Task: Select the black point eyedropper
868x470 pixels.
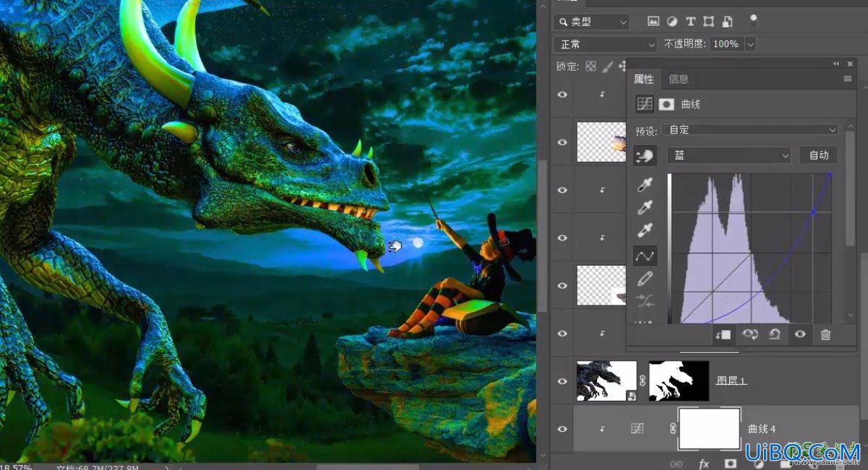Action: (645, 186)
